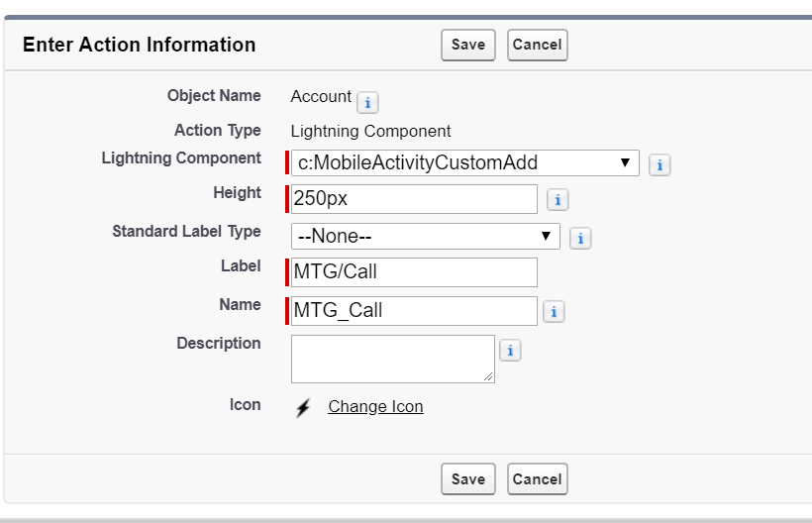The height and width of the screenshot is (523, 812).
Task: Click the Label field with MTG/Call
Action: pos(414,272)
